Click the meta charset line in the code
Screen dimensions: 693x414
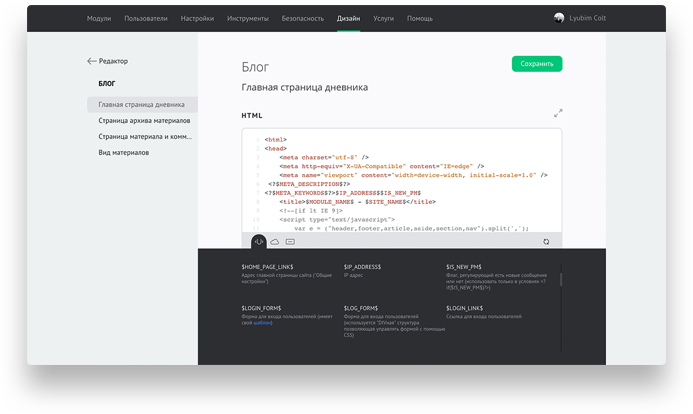(324, 157)
